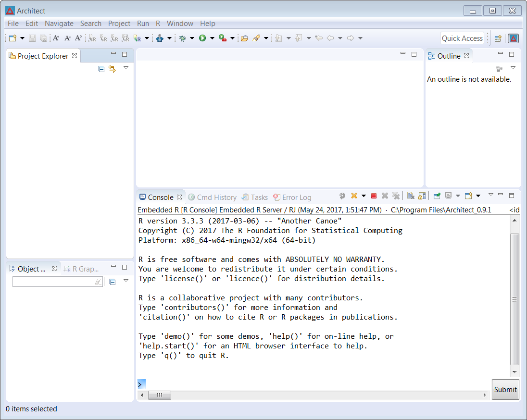
Task: Click the red Terminate console button
Action: click(x=374, y=196)
